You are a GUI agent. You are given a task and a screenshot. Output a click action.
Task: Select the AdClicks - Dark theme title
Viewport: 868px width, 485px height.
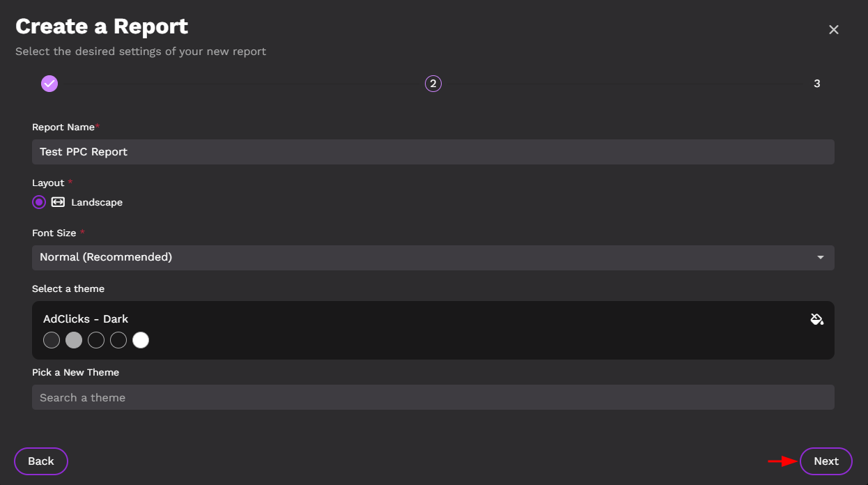tap(86, 318)
